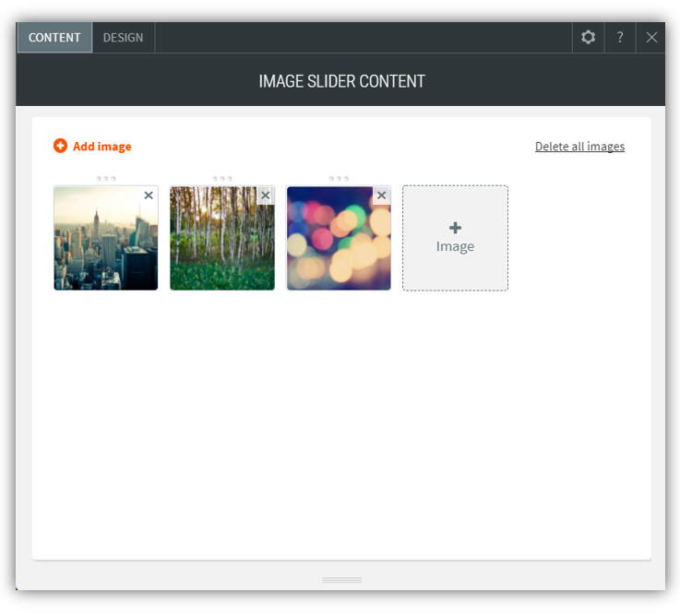Click drag handle dots above bokeh image

click(339, 179)
